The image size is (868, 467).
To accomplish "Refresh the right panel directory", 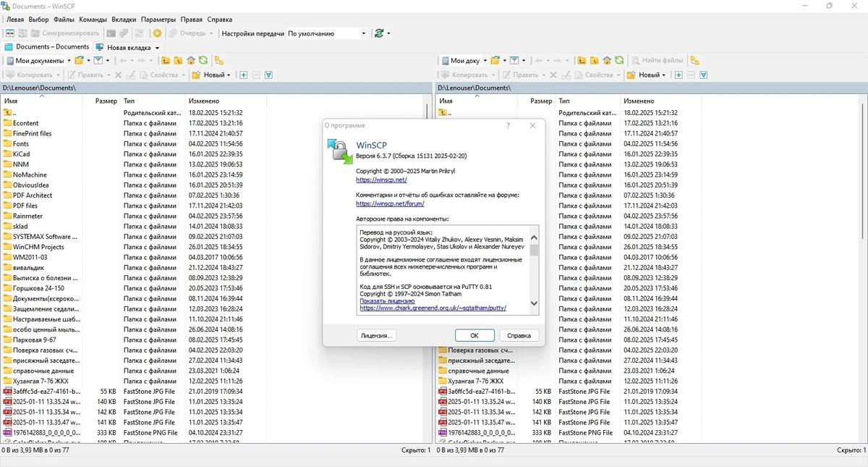I will coord(619,61).
